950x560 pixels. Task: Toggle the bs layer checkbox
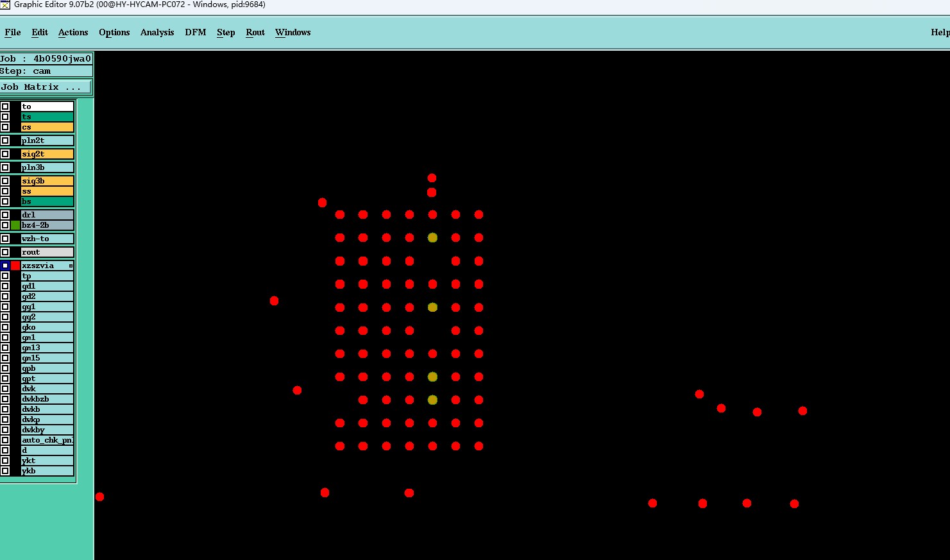tap(5, 201)
